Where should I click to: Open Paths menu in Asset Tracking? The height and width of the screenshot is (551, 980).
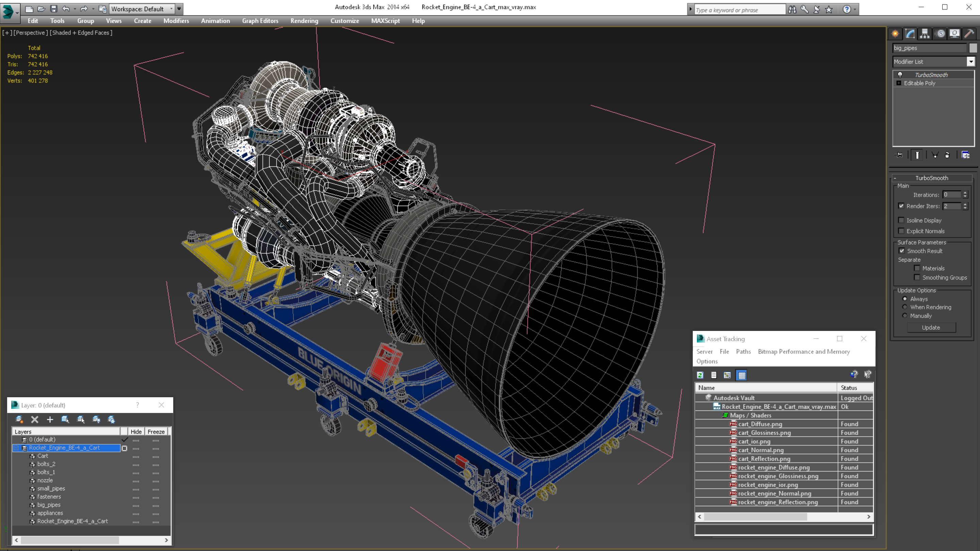[x=743, y=351]
